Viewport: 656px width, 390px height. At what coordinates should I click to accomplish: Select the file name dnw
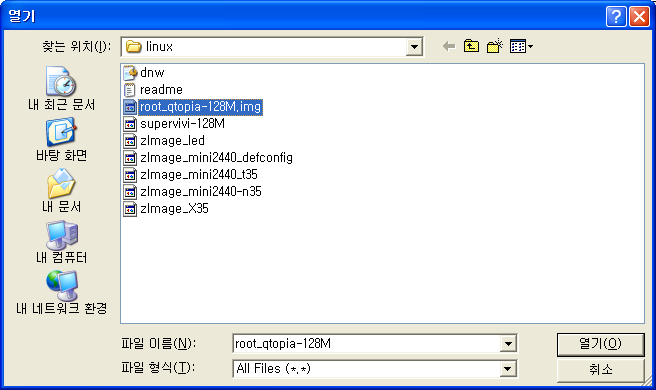pos(152,73)
